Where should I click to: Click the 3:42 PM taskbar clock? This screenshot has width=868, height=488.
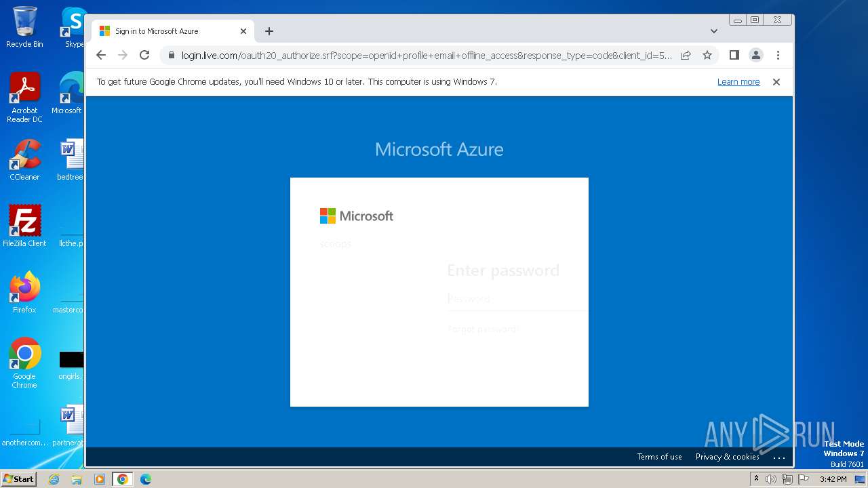[x=833, y=479]
